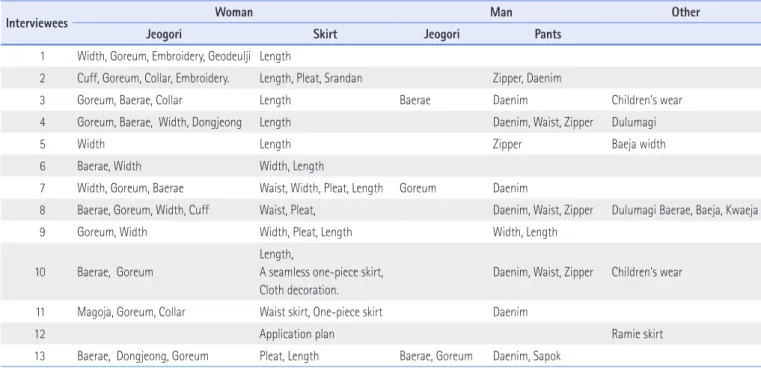Click cell 'Length, Pleat, Srandan'
Viewport: 761px width, 368px height.
coord(311,78)
